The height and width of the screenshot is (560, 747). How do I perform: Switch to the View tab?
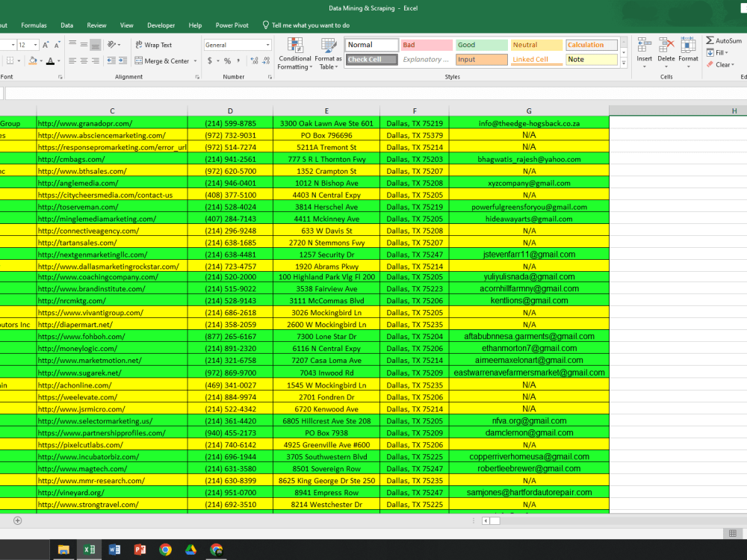pos(127,25)
